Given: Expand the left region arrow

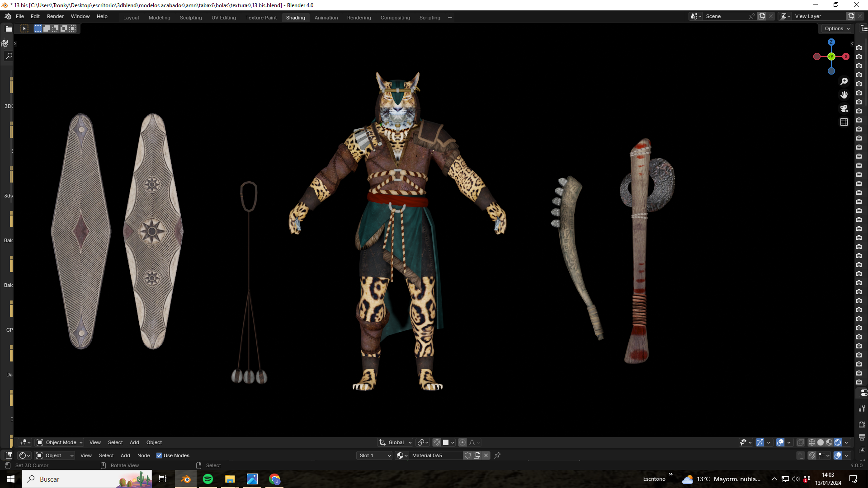Looking at the screenshot, I should click(15, 44).
